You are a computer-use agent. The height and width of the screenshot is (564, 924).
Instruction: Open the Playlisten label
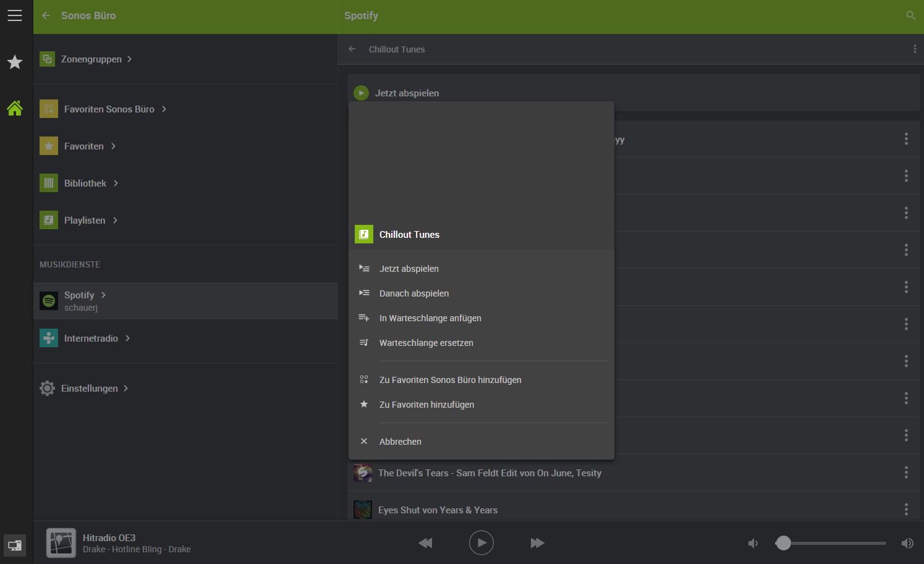[85, 220]
